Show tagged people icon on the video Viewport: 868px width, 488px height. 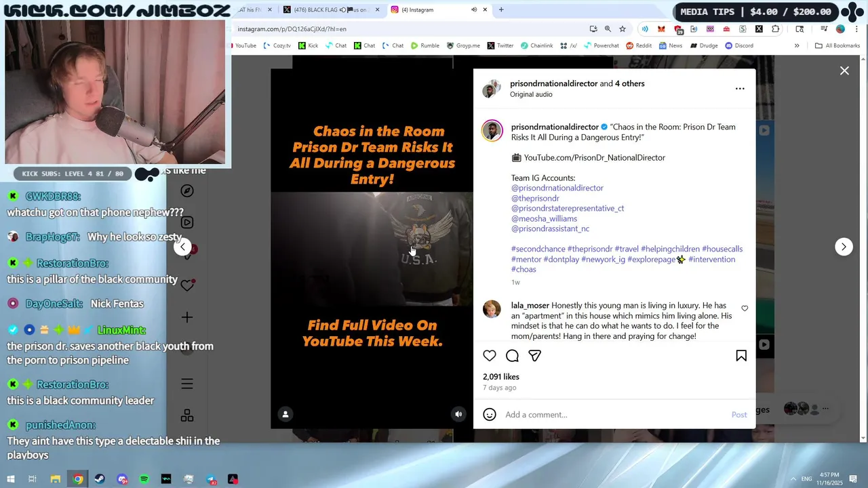pos(285,414)
